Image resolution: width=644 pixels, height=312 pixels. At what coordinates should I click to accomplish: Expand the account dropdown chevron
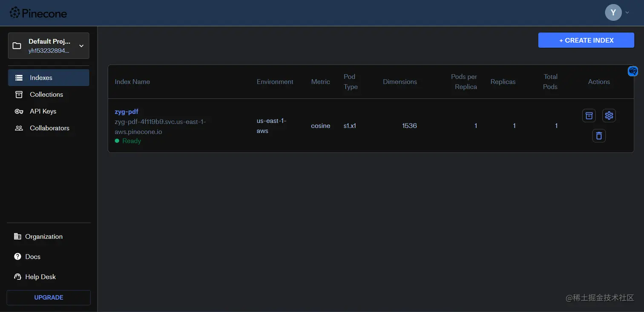point(627,13)
